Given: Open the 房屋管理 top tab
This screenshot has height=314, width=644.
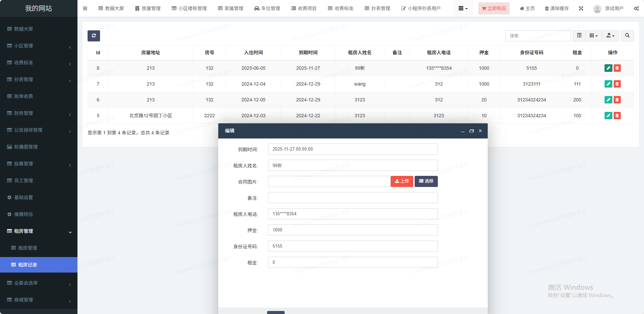Looking at the screenshot, I should point(148,8).
